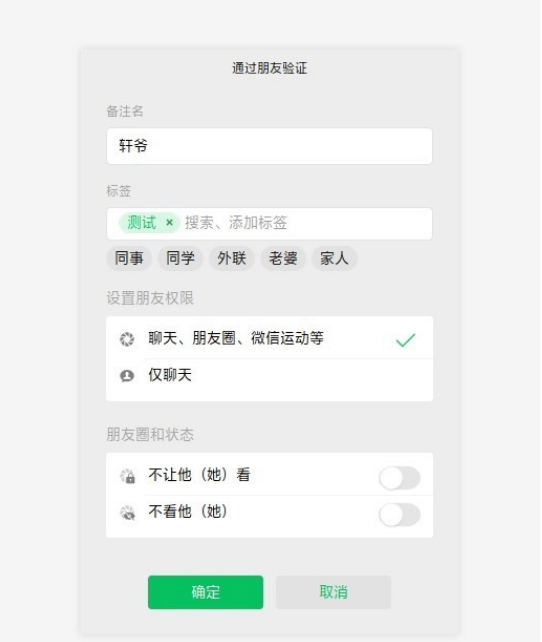Click the locked Moments icon
Screen dimensions: 542x642
(x=127, y=476)
